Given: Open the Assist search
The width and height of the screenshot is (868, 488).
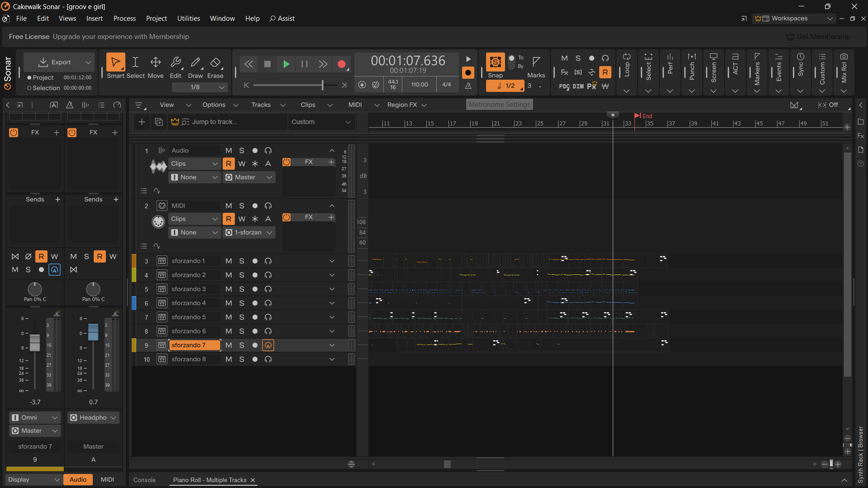Looking at the screenshot, I should (282, 19).
